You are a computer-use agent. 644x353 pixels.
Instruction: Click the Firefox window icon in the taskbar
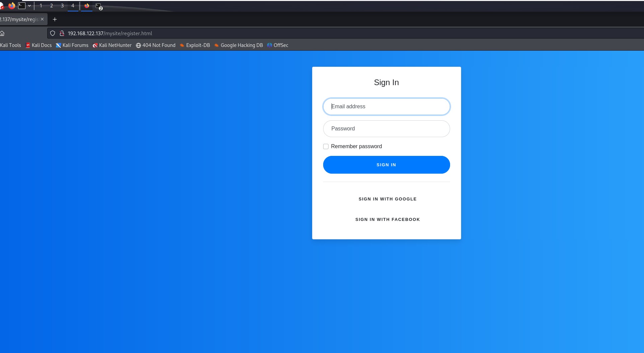(x=87, y=6)
